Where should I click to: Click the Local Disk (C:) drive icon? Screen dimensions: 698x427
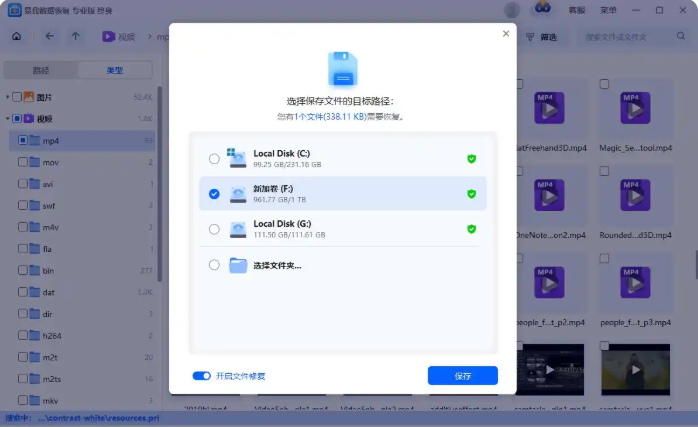click(237, 158)
